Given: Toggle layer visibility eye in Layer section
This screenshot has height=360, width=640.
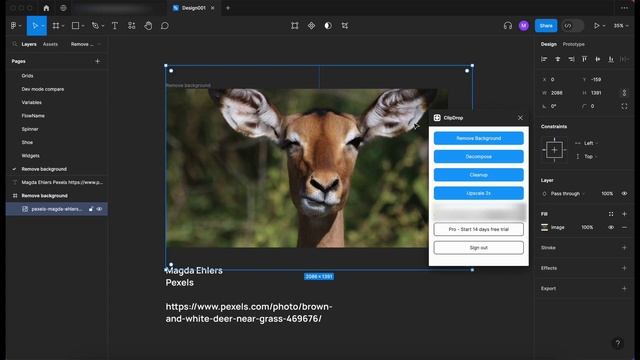Looking at the screenshot, I should (624, 193).
